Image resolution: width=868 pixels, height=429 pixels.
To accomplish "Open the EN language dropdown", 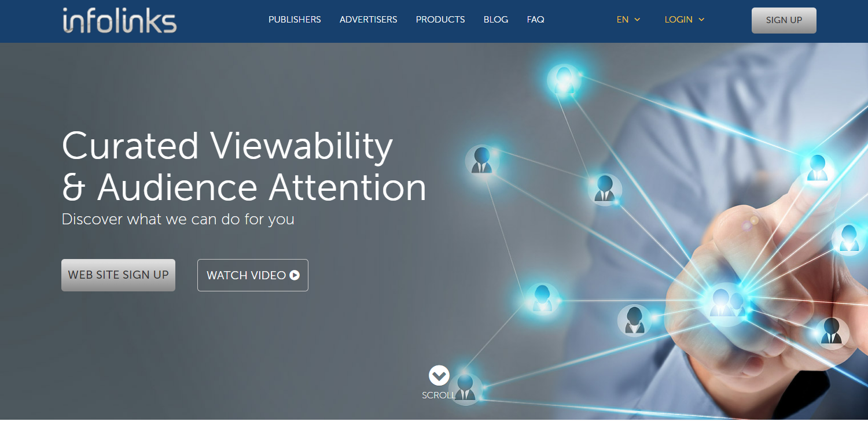I will tap(628, 20).
